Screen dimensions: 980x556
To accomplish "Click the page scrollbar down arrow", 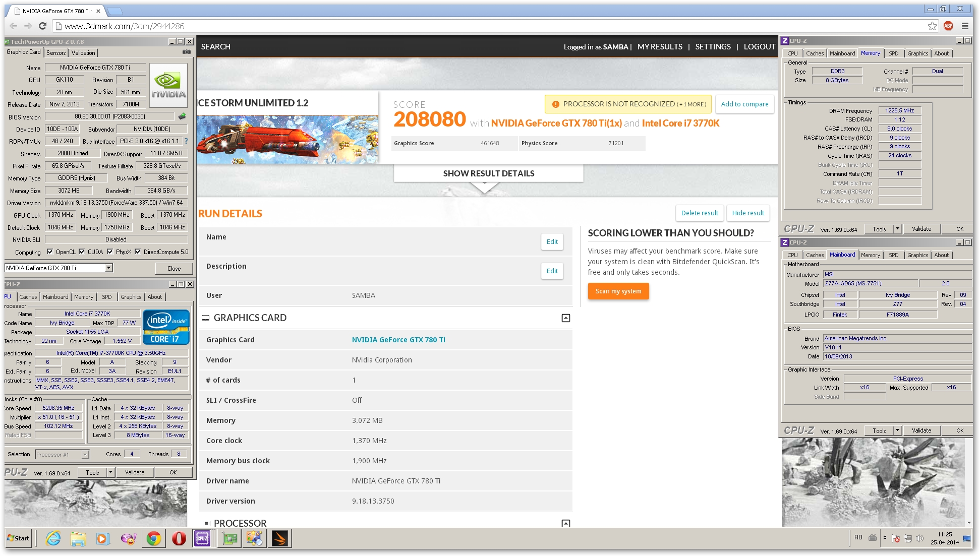I will (968, 523).
